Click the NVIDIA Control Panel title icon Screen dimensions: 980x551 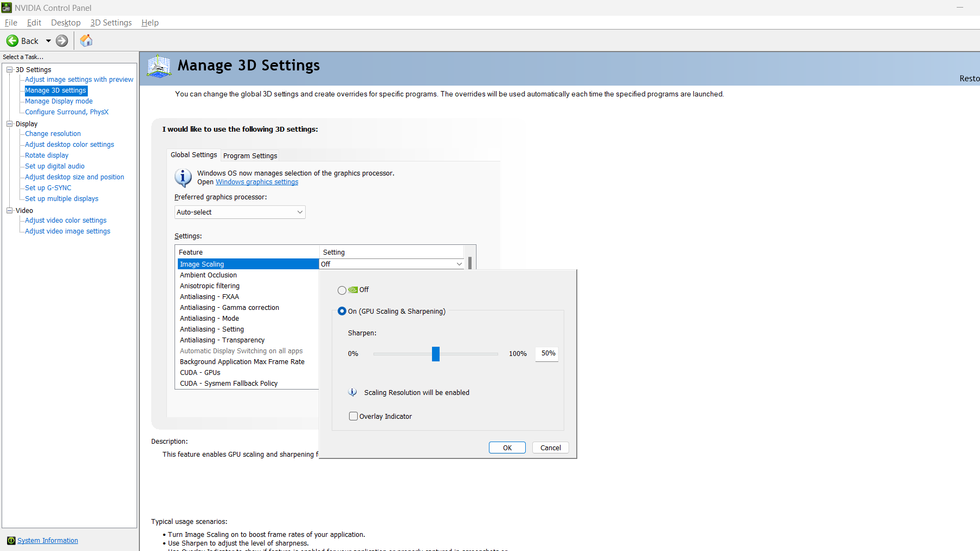coord(7,8)
